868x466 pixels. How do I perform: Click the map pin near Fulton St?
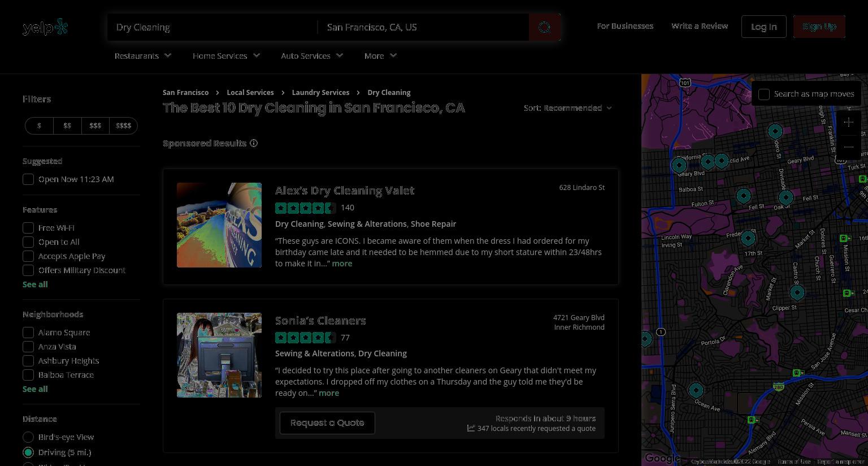coord(744,196)
